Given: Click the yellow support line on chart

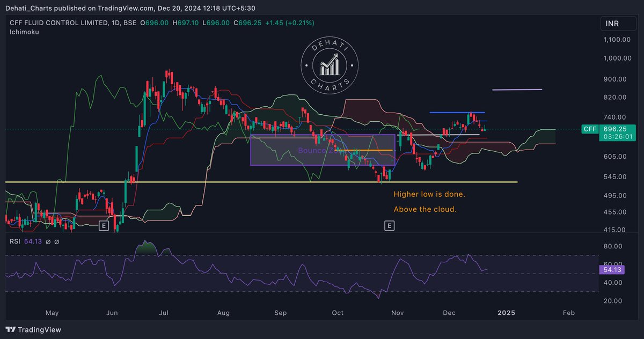Looking at the screenshot, I should coord(215,182).
